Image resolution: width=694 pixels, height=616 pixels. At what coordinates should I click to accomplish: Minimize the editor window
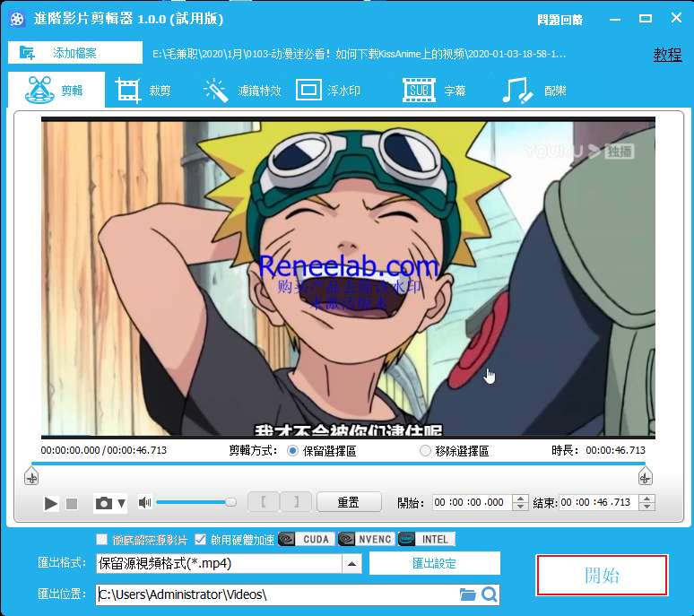click(x=615, y=19)
